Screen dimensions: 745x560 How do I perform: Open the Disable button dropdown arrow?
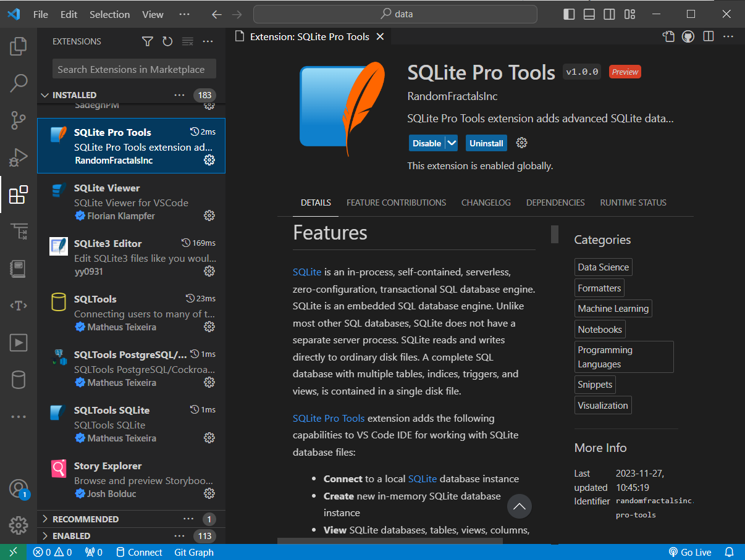coord(452,143)
